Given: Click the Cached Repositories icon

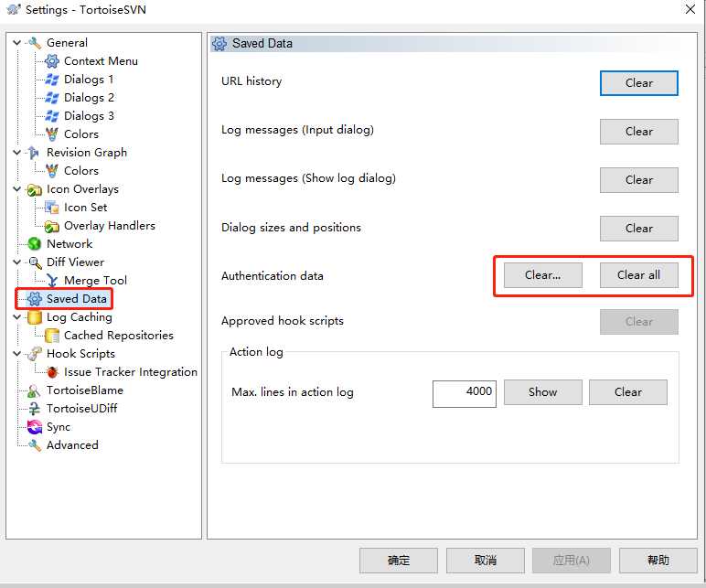Looking at the screenshot, I should (x=52, y=336).
